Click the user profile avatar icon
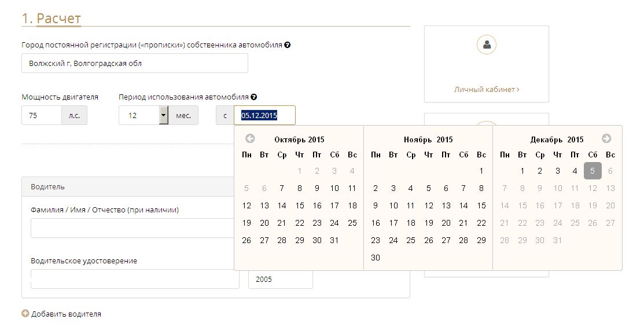 click(487, 45)
